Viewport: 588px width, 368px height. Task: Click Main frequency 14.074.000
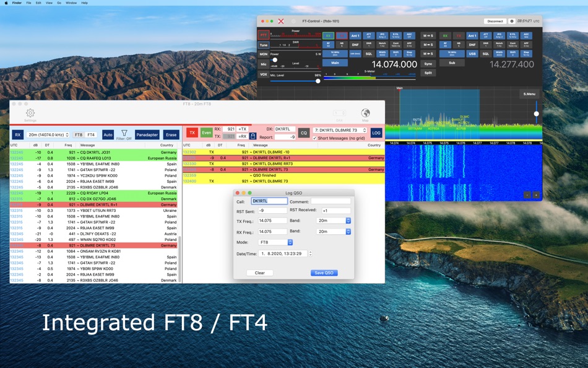coord(394,64)
